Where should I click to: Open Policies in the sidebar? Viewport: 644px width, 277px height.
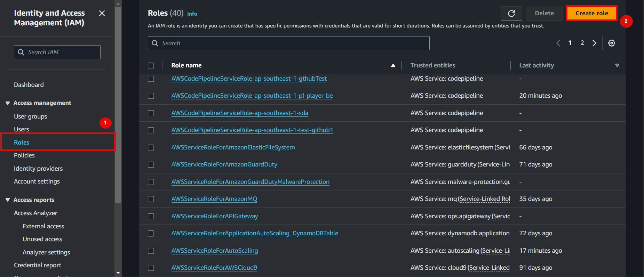[x=24, y=155]
